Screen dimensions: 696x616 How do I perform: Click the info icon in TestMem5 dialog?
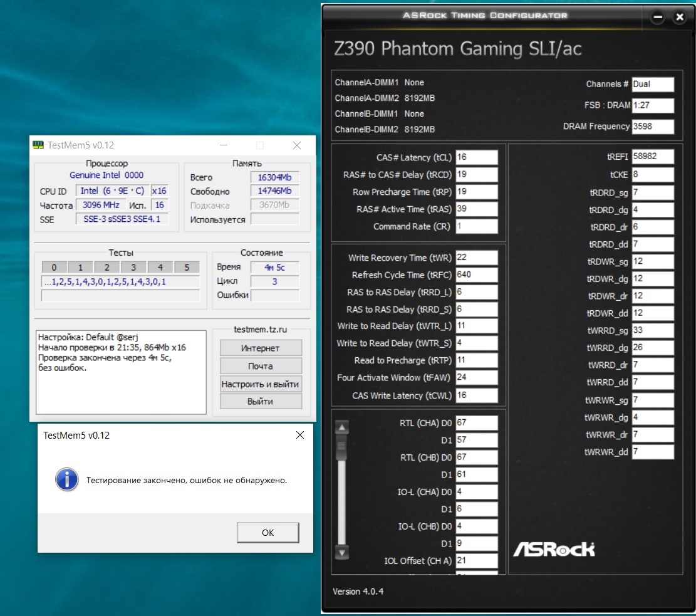[67, 479]
